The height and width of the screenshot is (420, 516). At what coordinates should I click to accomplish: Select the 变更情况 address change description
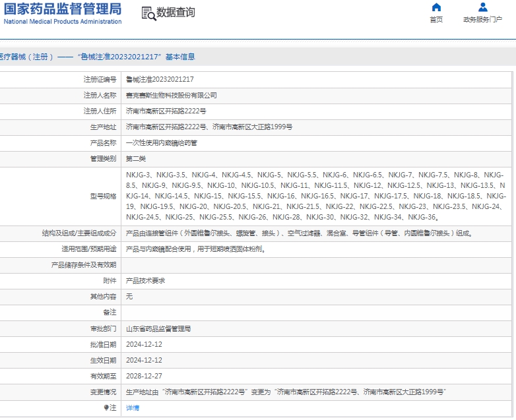coord(286,392)
